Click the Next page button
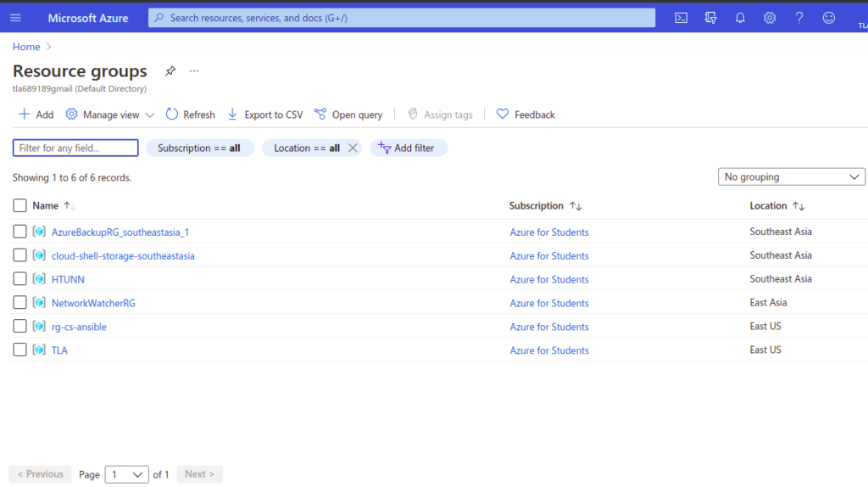Viewport: 868px width, 487px height. (x=200, y=474)
